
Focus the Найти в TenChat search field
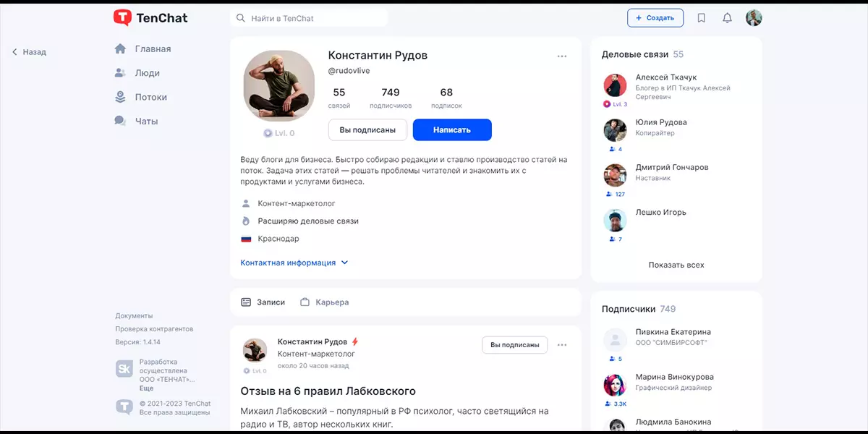tap(309, 18)
